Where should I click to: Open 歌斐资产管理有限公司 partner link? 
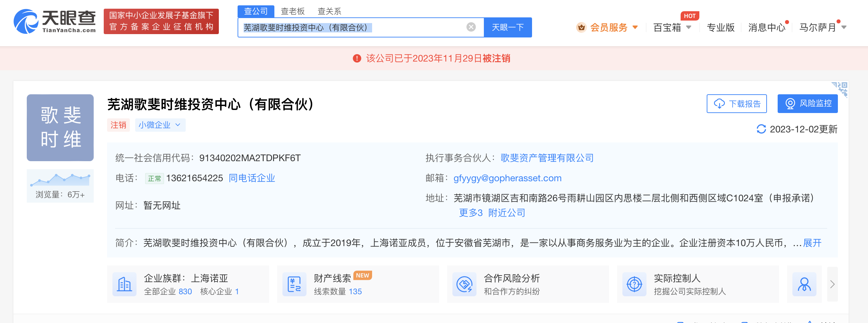pyautogui.click(x=547, y=158)
